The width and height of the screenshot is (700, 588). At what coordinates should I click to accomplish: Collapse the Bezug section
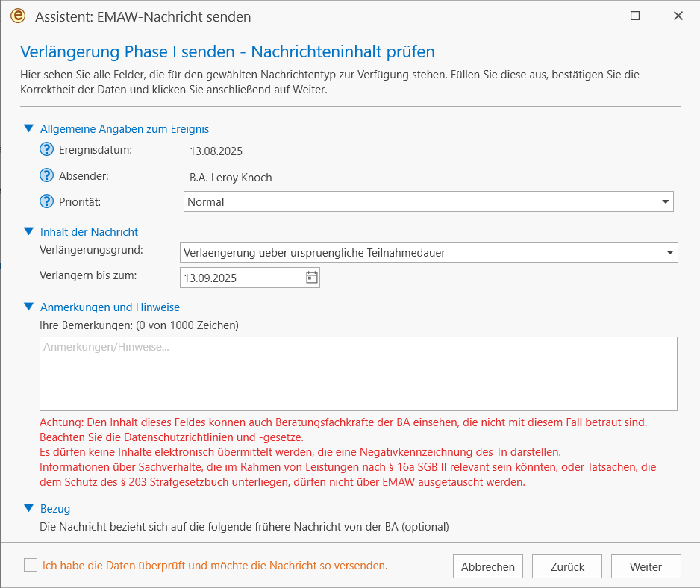click(x=29, y=508)
